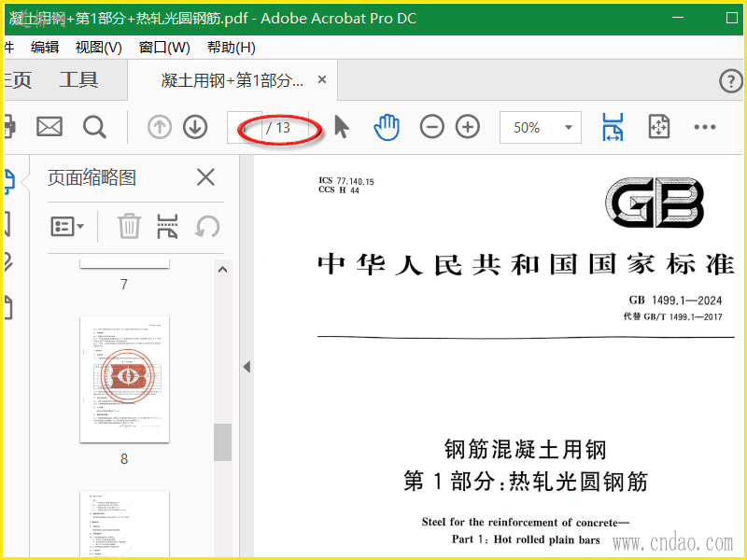The width and height of the screenshot is (747, 560).
Task: Select the page 8 thumbnail
Action: 124,379
